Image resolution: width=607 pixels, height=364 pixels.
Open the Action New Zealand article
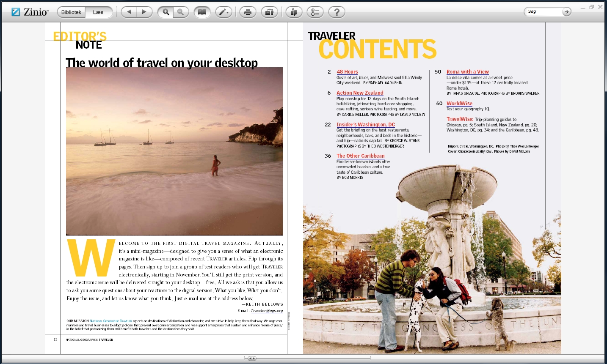point(360,93)
